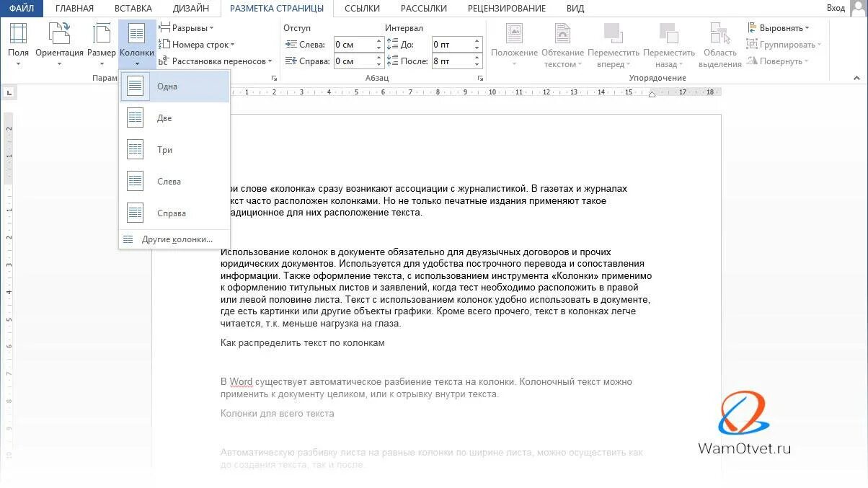Image resolution: width=868 pixels, height=488 pixels.
Task: Open the Ориентация page orientation tool
Action: (x=59, y=43)
